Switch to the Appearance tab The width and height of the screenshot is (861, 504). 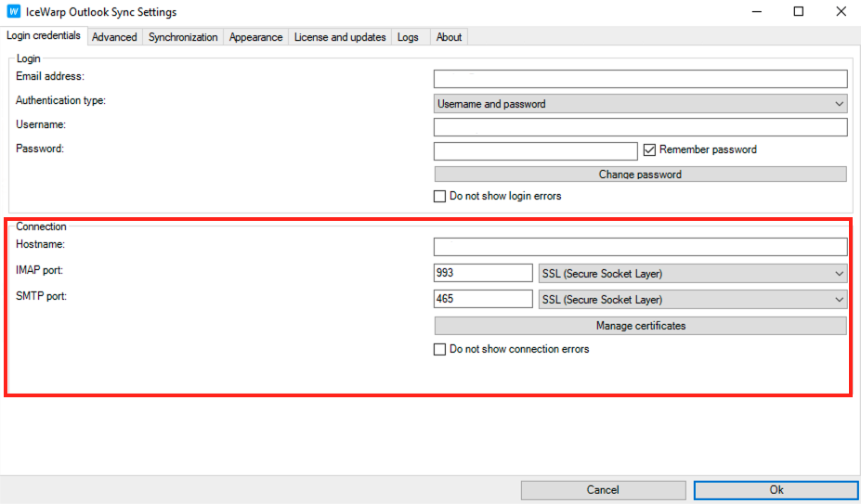point(255,37)
